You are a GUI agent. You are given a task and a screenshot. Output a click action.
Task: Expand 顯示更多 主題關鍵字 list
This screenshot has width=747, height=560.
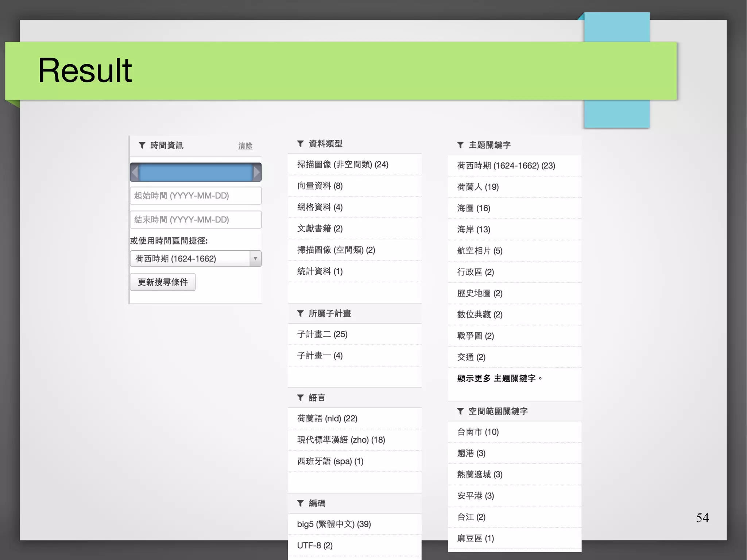click(x=500, y=379)
